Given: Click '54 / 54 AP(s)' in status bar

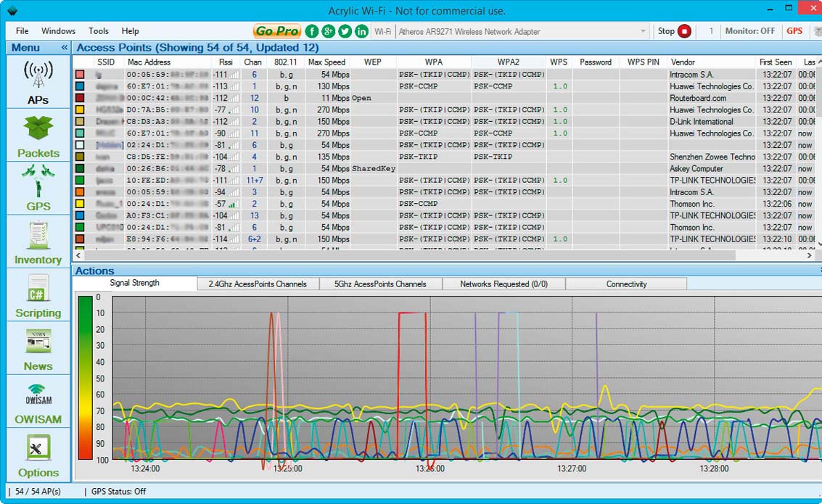Looking at the screenshot, I should [x=38, y=492].
